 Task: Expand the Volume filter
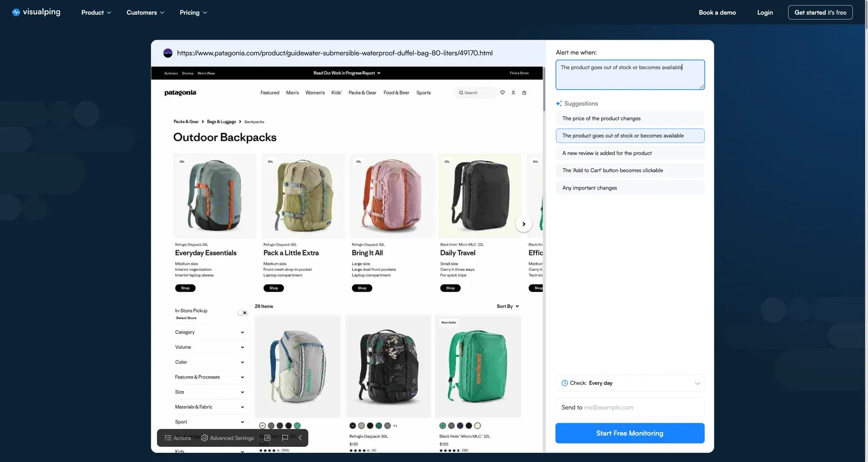[209, 347]
